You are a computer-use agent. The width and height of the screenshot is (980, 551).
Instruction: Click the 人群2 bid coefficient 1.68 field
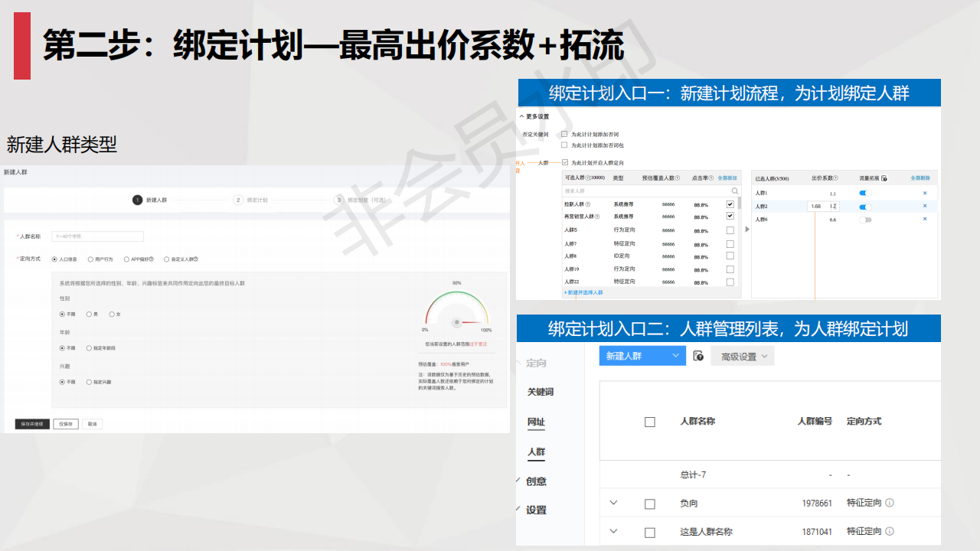pos(823,207)
